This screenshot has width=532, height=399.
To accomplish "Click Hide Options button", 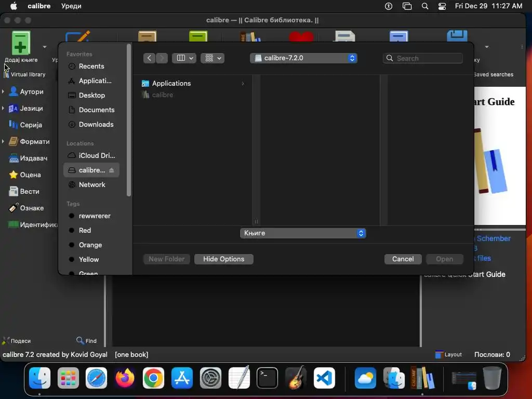I will click(223, 259).
